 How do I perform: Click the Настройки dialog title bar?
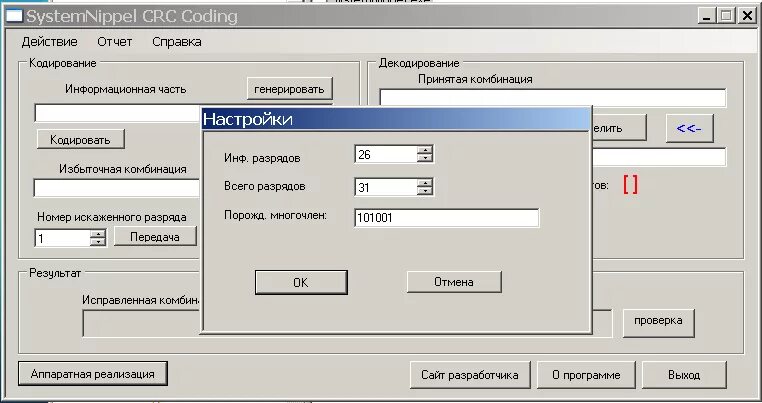(x=396, y=119)
